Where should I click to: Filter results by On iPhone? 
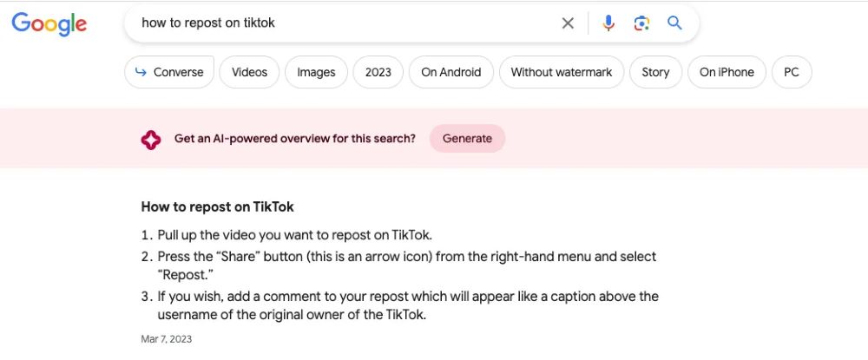(x=727, y=72)
